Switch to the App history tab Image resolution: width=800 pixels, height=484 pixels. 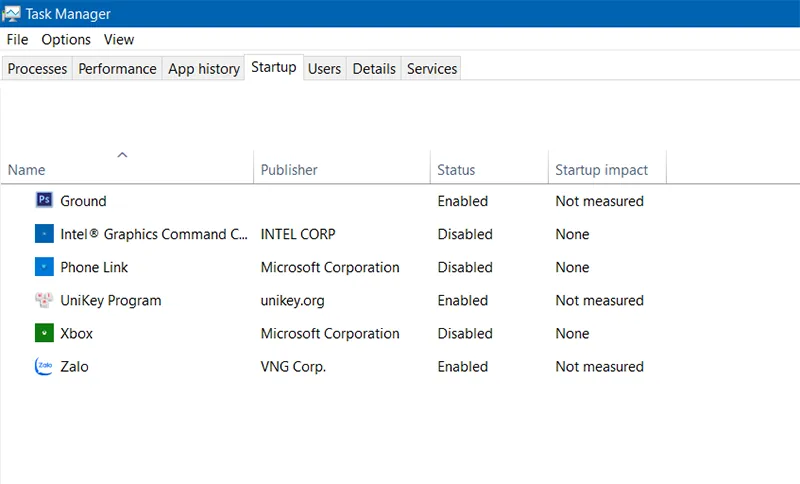coord(204,68)
